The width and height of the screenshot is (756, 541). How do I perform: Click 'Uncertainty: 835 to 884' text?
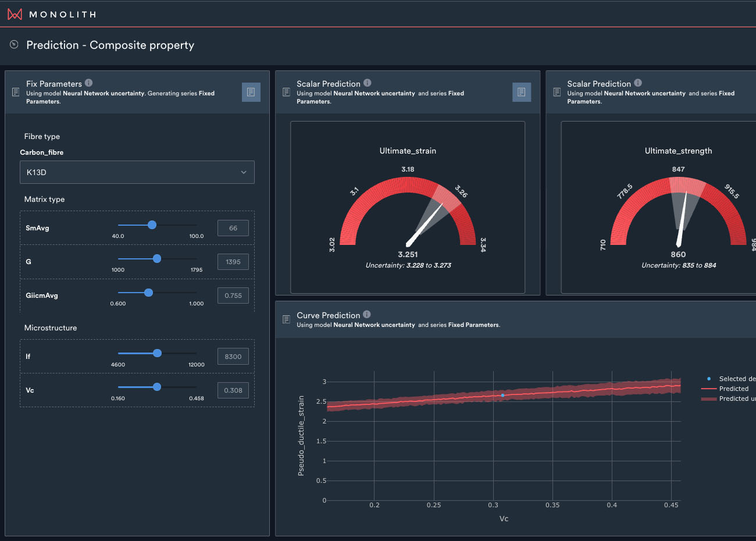(679, 265)
